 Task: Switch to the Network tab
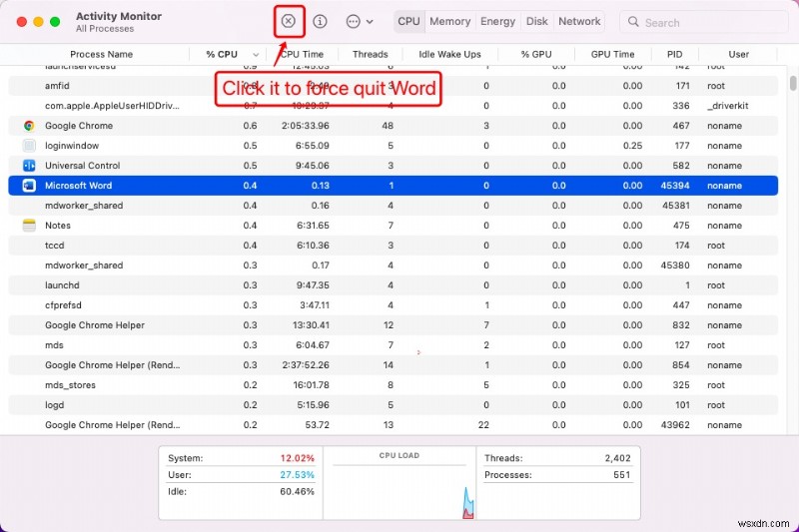tap(579, 21)
